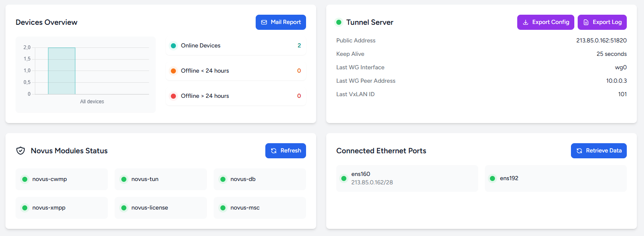
Task: Click the novus-tun module label
Action: (x=145, y=179)
